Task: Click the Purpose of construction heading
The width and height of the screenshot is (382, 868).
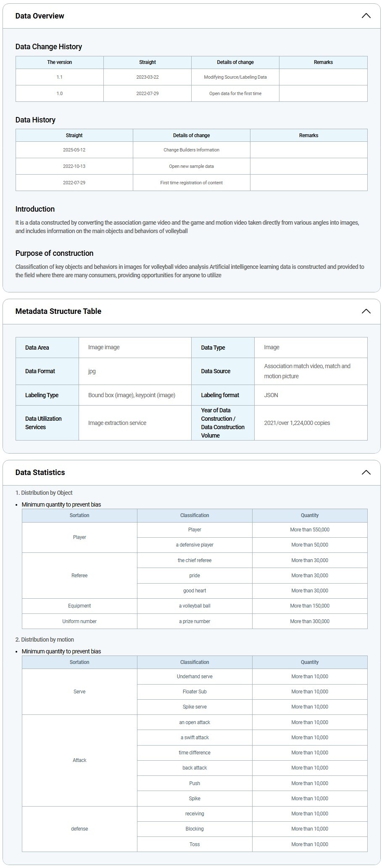Action: coord(55,253)
